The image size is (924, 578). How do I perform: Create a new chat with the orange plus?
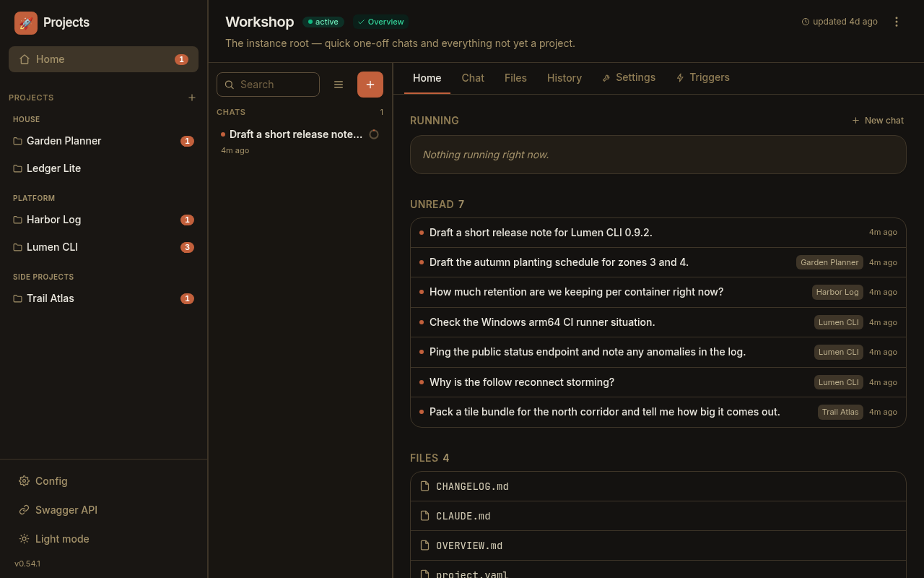tap(370, 85)
